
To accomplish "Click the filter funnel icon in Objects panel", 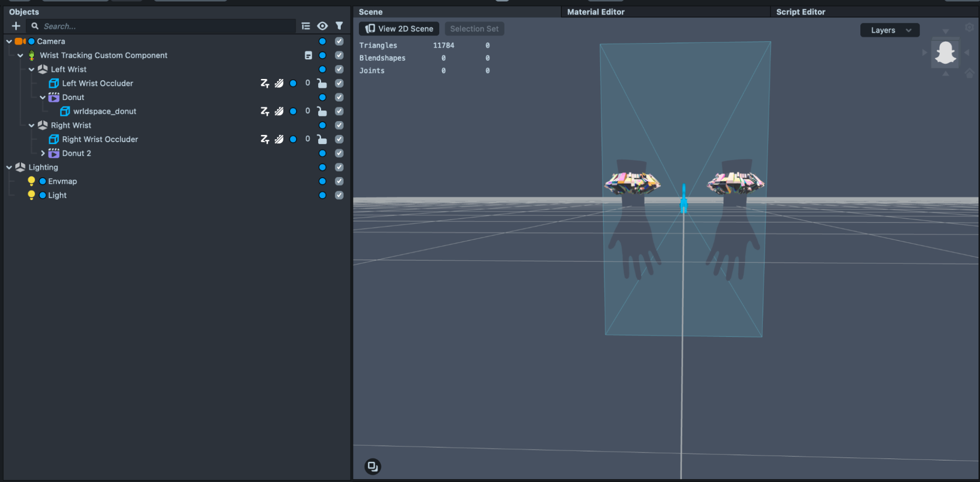I will (339, 26).
